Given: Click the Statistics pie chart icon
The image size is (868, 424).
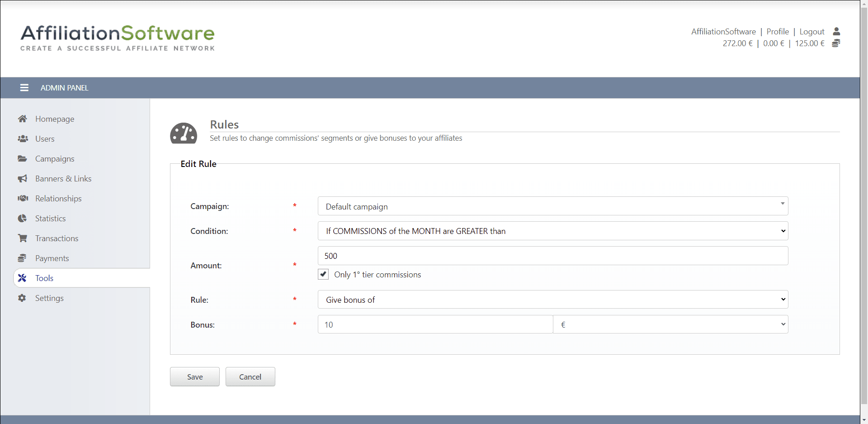Looking at the screenshot, I should (22, 218).
